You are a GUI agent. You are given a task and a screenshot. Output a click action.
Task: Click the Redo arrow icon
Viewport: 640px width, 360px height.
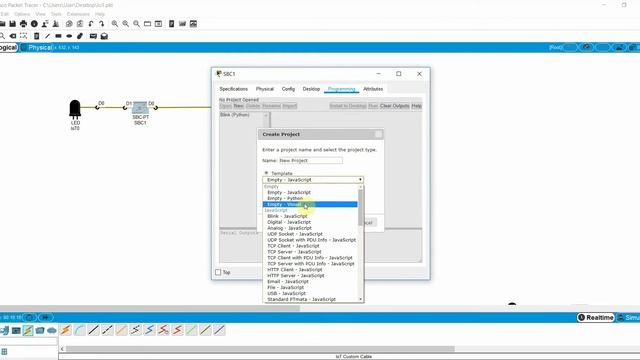point(102,24)
